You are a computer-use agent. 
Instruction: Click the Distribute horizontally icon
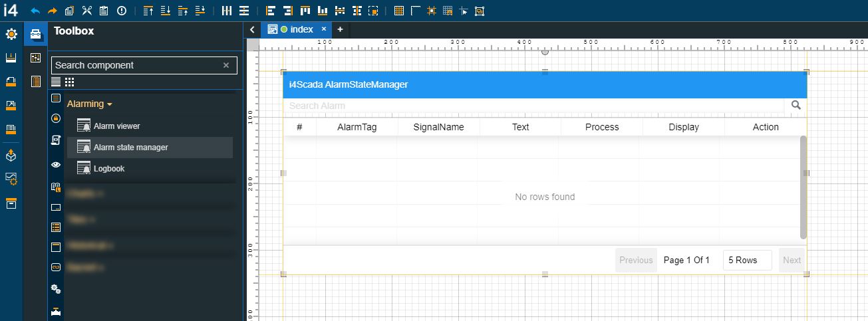[227, 11]
